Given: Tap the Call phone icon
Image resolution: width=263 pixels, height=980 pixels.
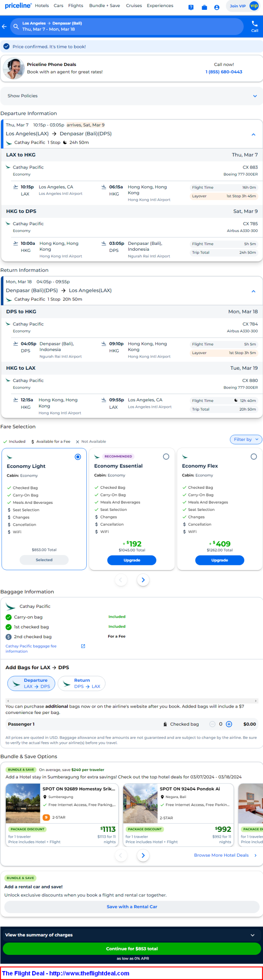Looking at the screenshot, I should (x=255, y=24).
